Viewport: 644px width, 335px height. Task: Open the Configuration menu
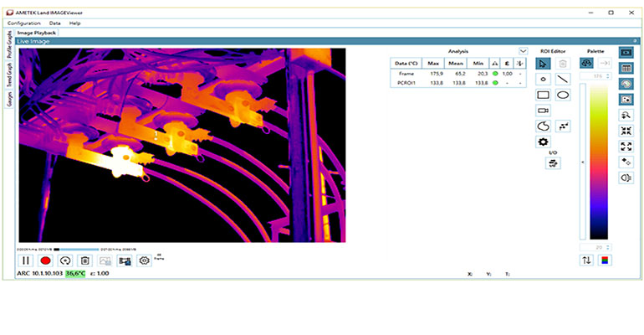[23, 23]
